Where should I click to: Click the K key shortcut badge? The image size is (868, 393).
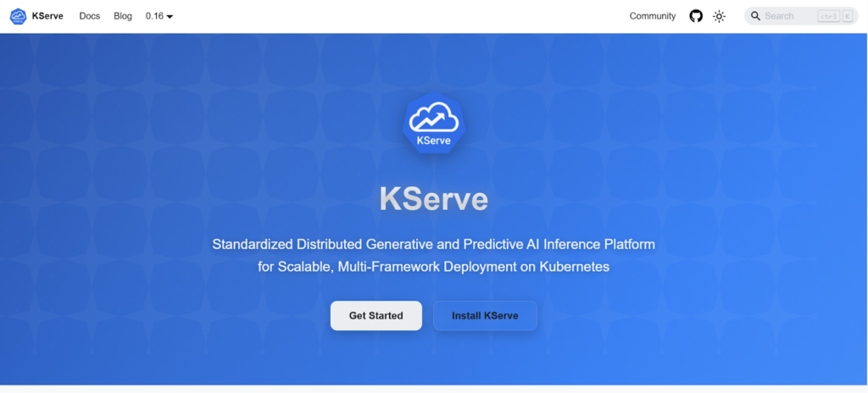click(847, 16)
